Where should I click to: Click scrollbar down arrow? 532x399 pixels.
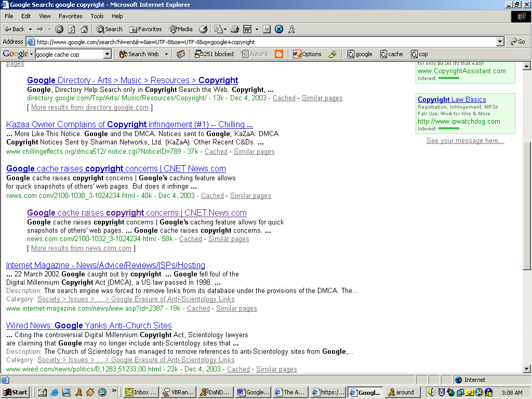tap(527, 369)
